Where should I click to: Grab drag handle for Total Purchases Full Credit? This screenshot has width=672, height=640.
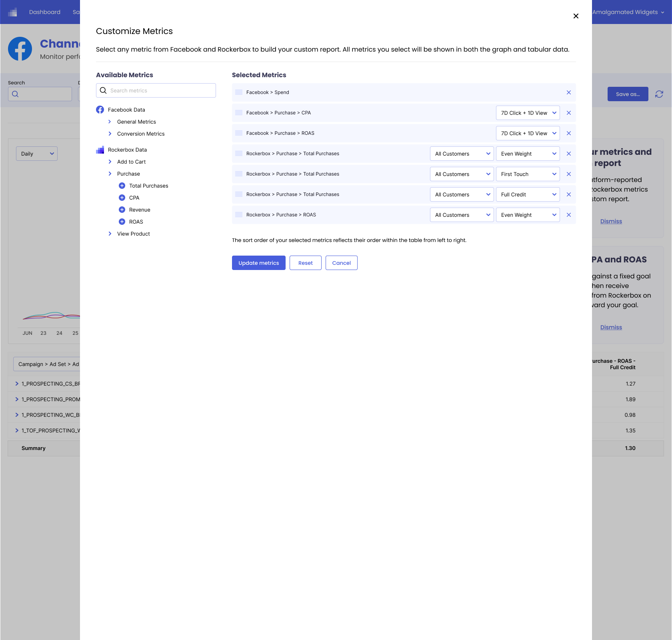click(239, 194)
